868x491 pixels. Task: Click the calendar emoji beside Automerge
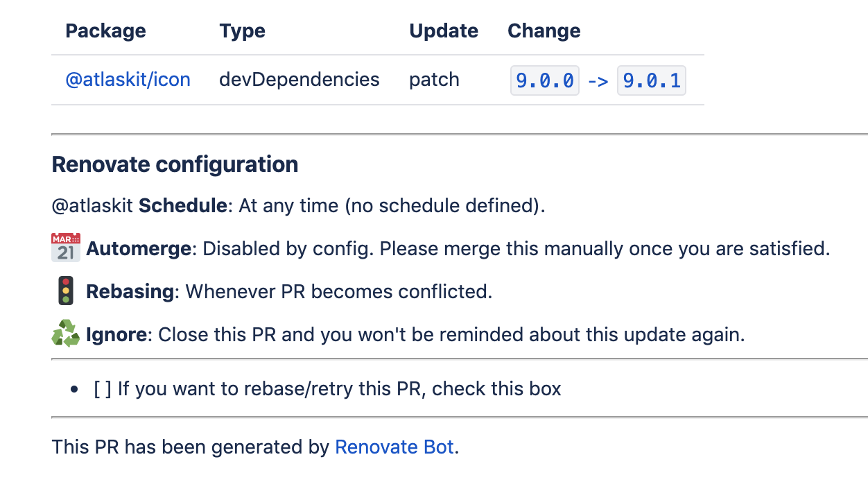tap(66, 248)
